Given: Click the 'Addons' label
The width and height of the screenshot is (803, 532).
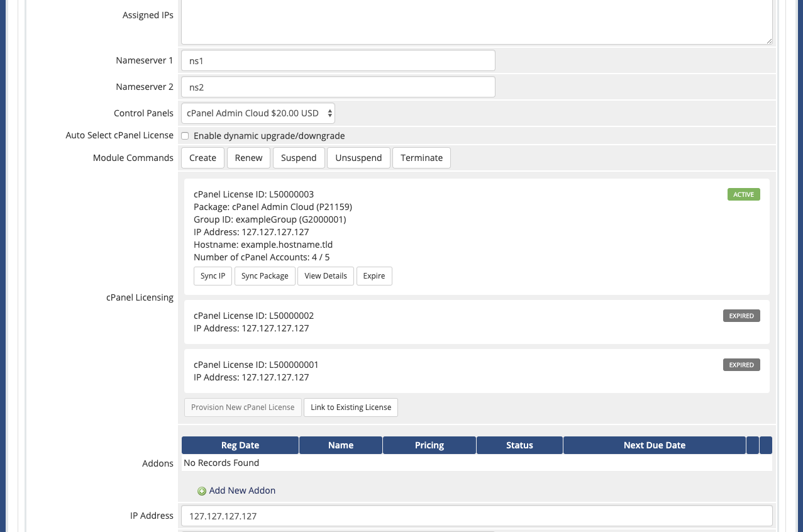Looking at the screenshot, I should coord(158,463).
